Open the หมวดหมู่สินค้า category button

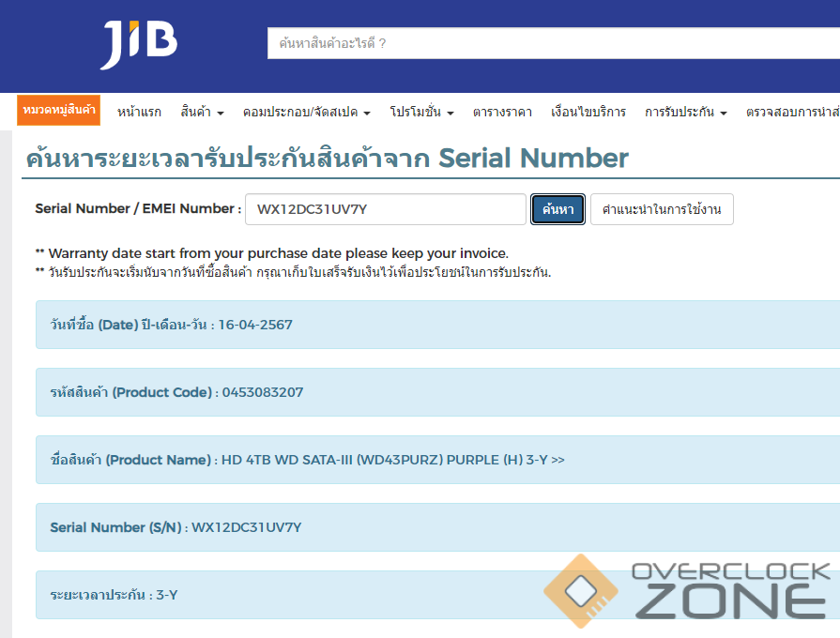click(x=59, y=110)
